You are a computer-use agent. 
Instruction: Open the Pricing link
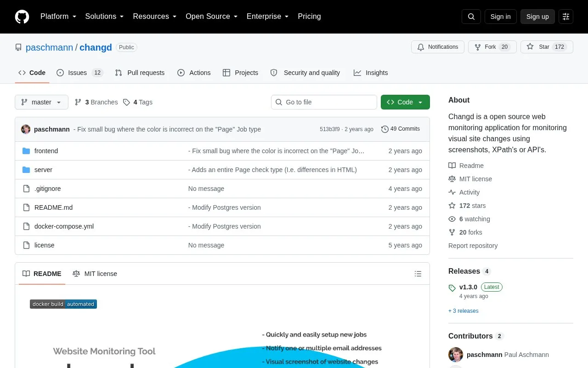[x=310, y=17]
